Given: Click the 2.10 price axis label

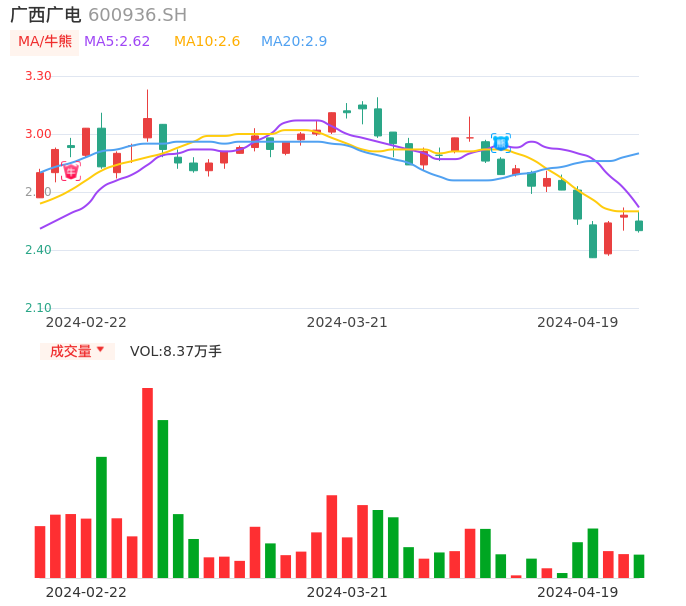Looking at the screenshot, I should point(38,308).
